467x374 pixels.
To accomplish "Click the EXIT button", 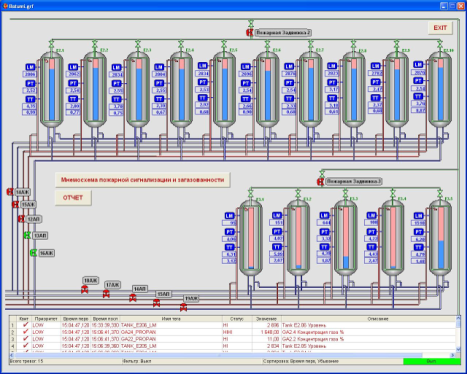I will (x=440, y=28).
